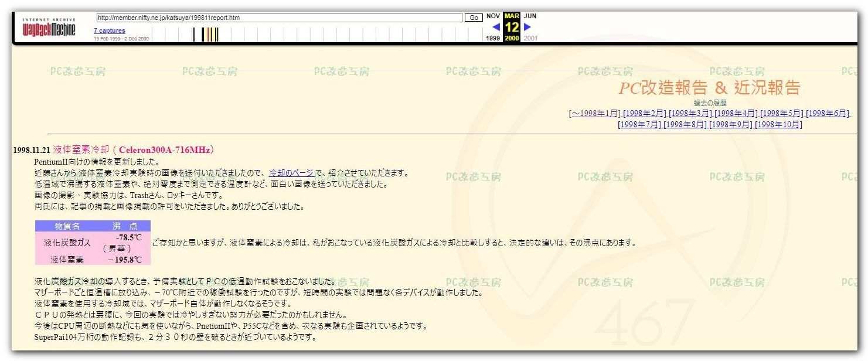This screenshot has width=868, height=361.
Task: Open the ～1998年1月 history link
Action: [x=595, y=114]
